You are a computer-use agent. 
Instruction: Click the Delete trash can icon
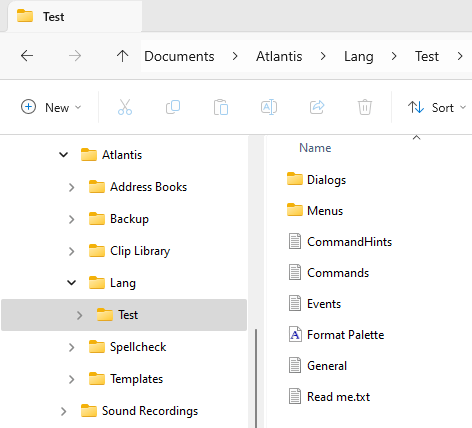(x=365, y=107)
